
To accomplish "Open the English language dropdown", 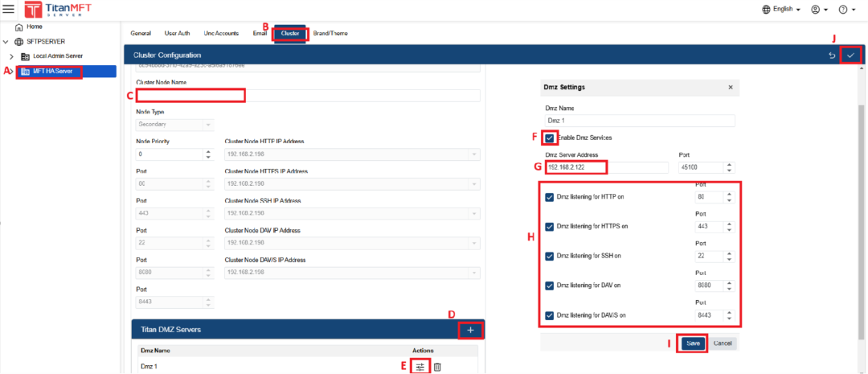I will pos(780,10).
